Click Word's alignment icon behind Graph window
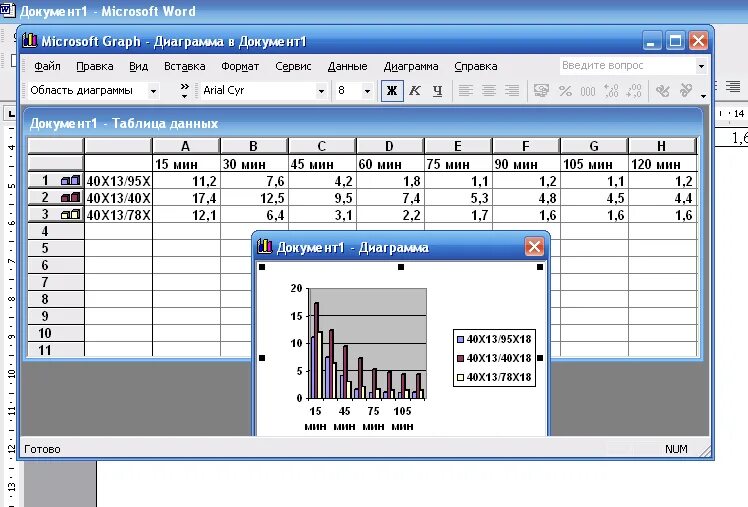 tap(733, 86)
